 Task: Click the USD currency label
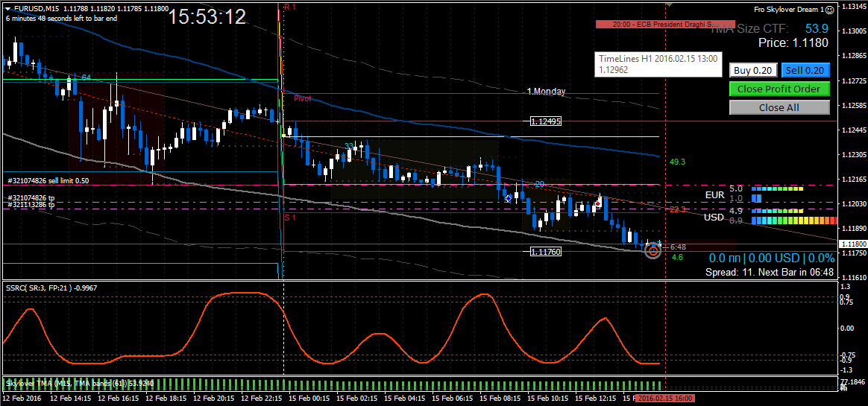pos(714,218)
